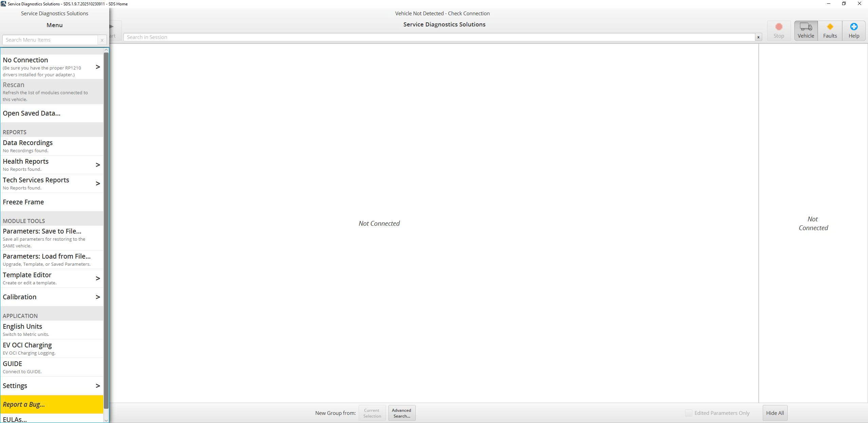
Task: Expand the No Connection submenu
Action: tap(98, 67)
